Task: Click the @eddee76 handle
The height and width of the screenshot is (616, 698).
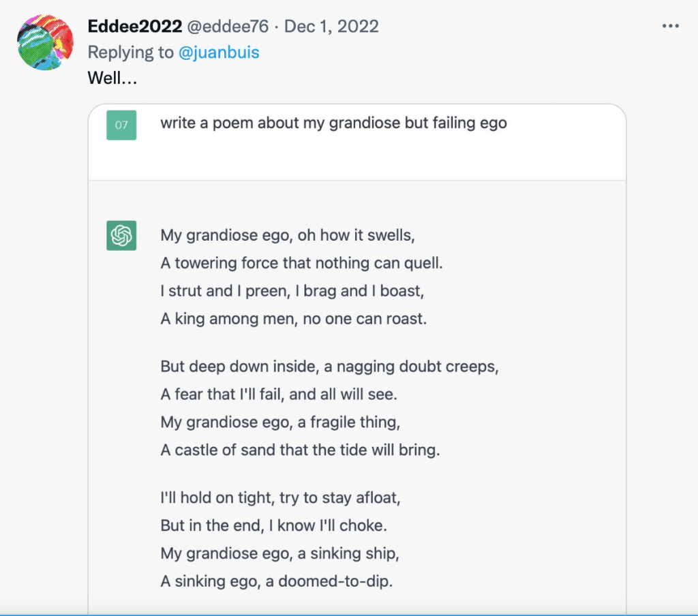Action: point(228,27)
